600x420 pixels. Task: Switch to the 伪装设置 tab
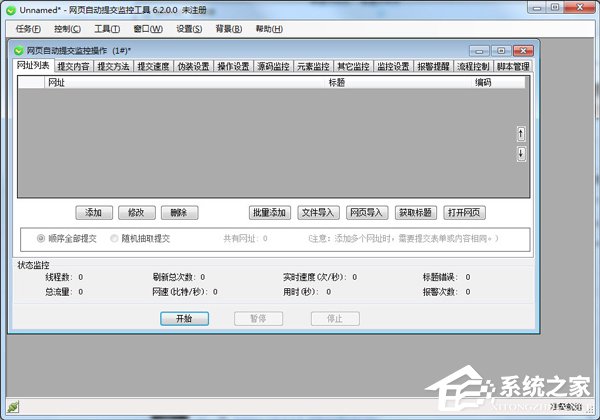(194, 66)
